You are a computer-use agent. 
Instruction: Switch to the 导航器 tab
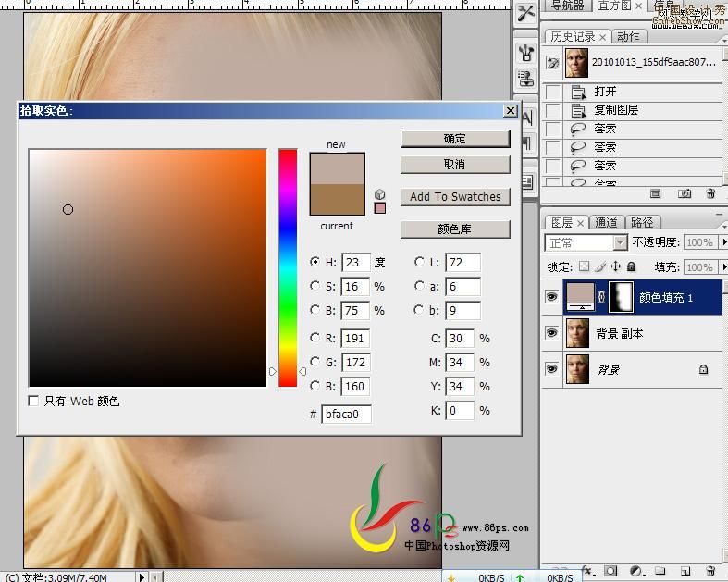click(x=566, y=6)
